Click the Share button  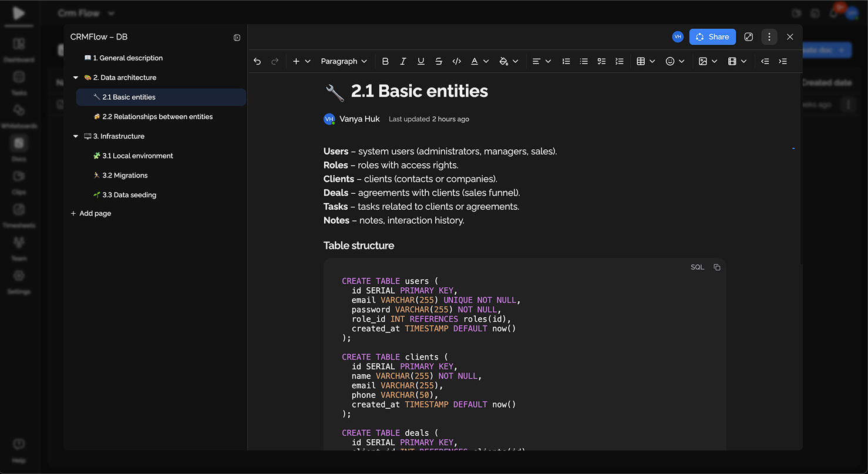[x=712, y=37]
